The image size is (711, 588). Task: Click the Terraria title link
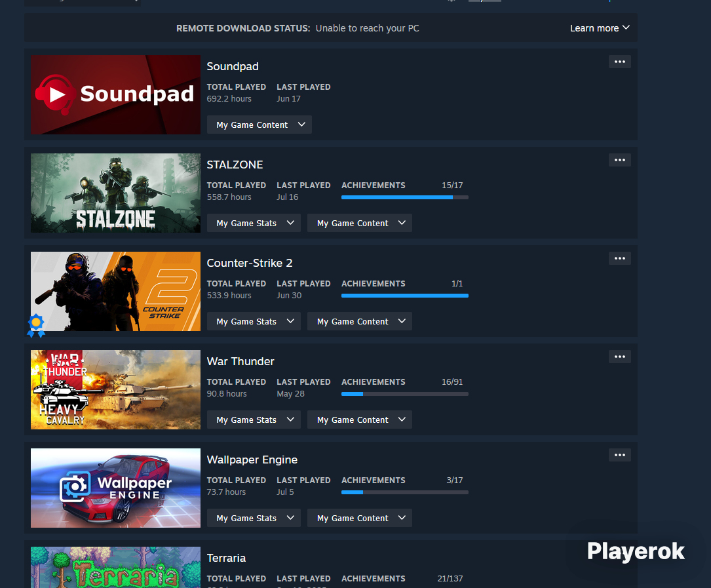coord(226,558)
